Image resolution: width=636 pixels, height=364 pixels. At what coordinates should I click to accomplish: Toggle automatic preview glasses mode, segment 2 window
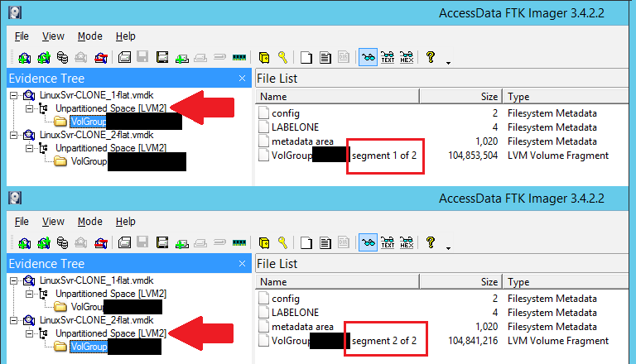368,242
